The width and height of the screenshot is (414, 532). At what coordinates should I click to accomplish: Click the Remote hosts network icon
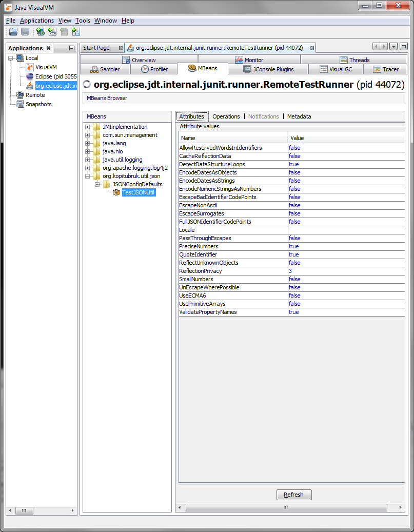coord(19,95)
